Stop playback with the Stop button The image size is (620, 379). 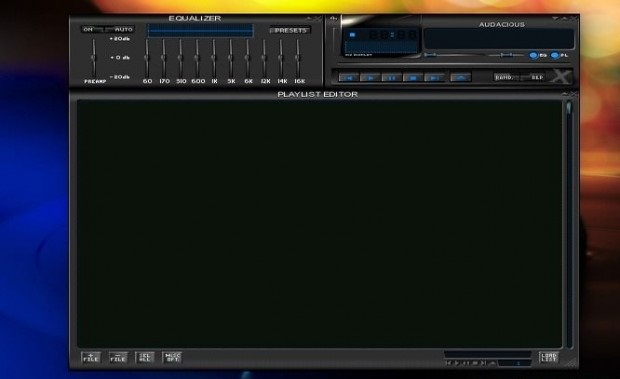coord(413,77)
